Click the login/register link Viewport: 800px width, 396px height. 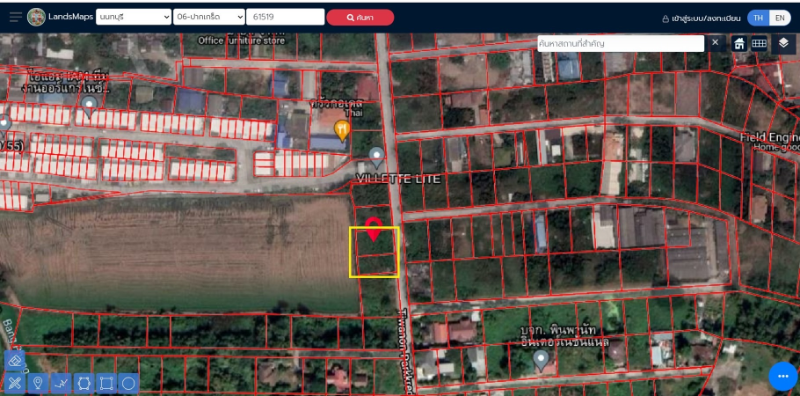(701, 18)
